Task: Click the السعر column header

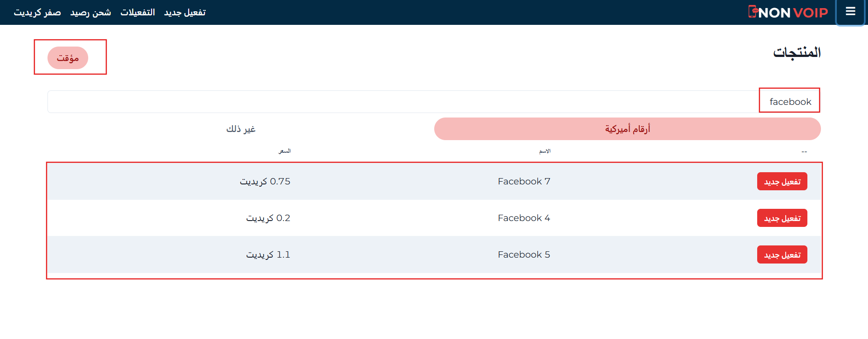Action: tap(284, 151)
